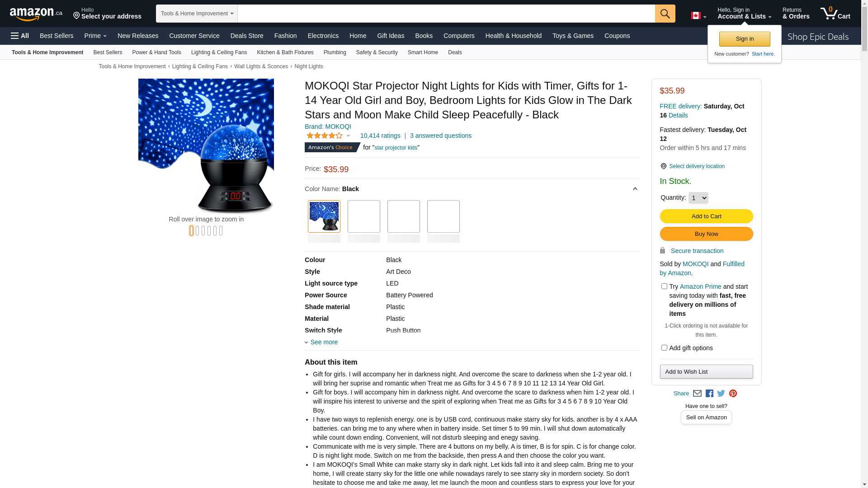Share the product via email icon
The image size is (868, 488).
click(697, 394)
